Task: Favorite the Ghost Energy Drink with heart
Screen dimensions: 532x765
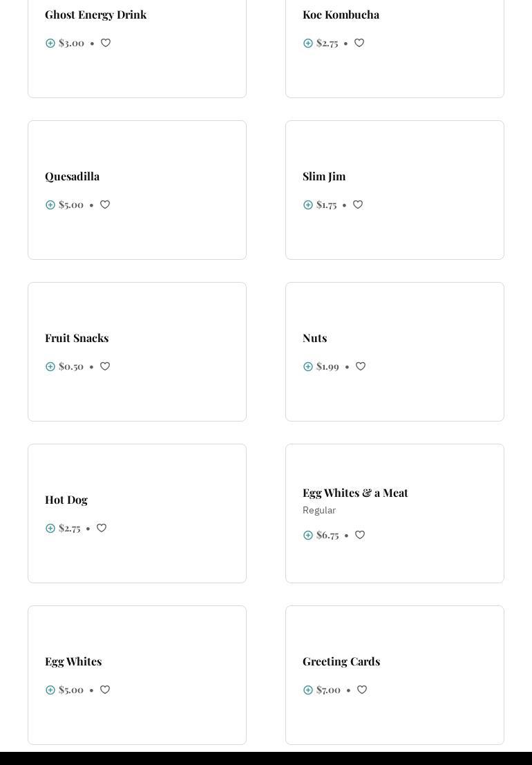Action: tap(106, 43)
